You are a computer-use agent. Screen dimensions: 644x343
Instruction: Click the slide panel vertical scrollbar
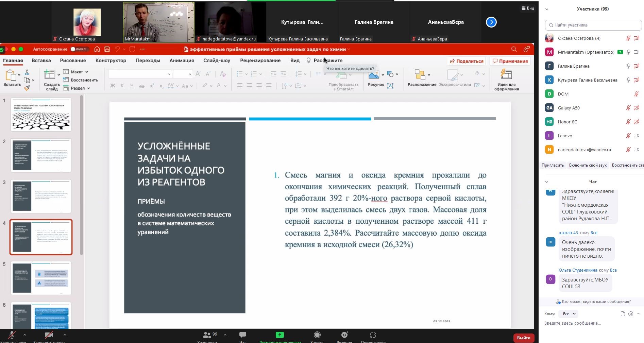[x=81, y=175]
